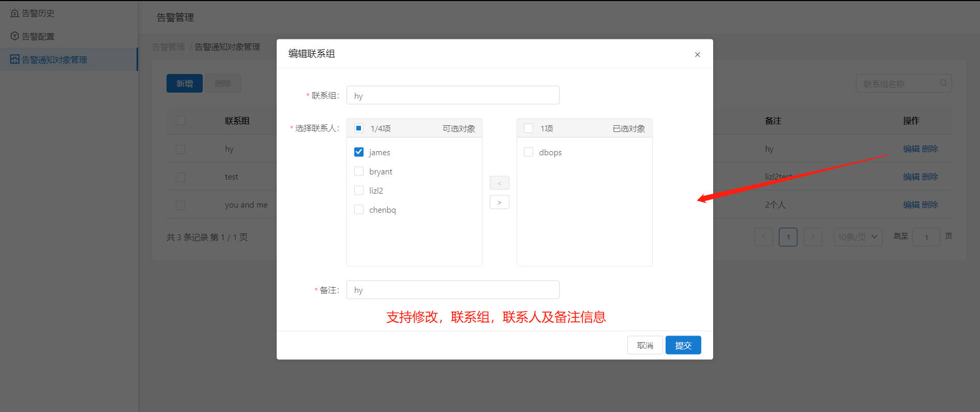Screen dimensions: 980x412
Task: Check the lizl2 contact checkbox
Action: click(359, 190)
